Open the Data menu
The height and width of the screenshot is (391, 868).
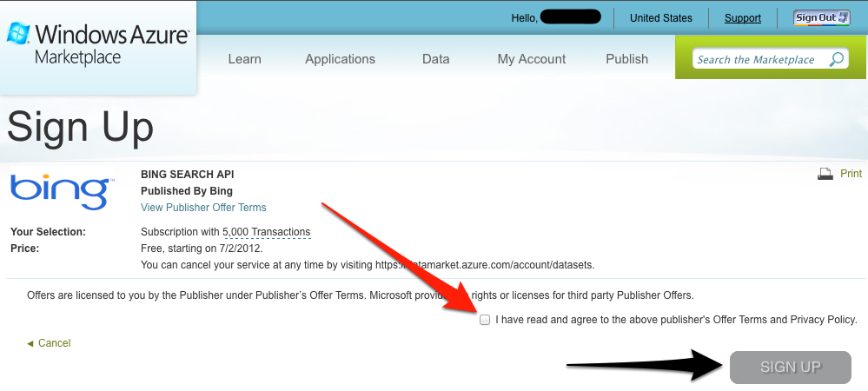tap(435, 59)
